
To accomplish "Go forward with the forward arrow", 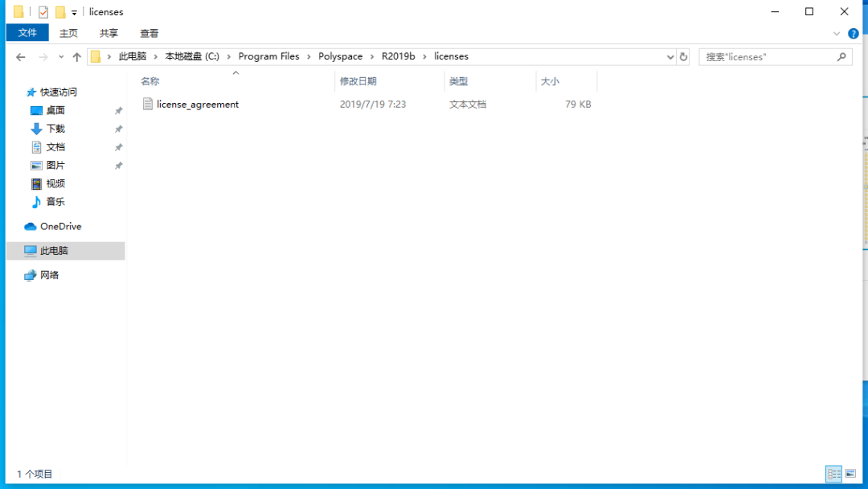I will [43, 56].
